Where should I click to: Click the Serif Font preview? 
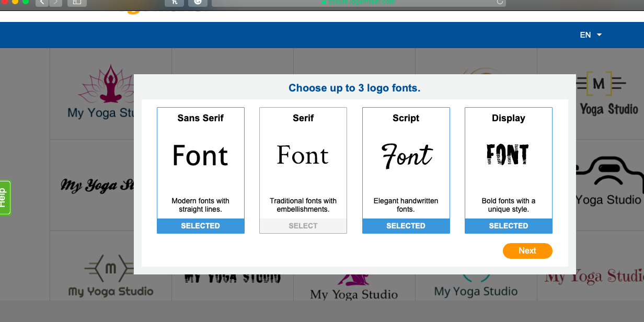[303, 155]
